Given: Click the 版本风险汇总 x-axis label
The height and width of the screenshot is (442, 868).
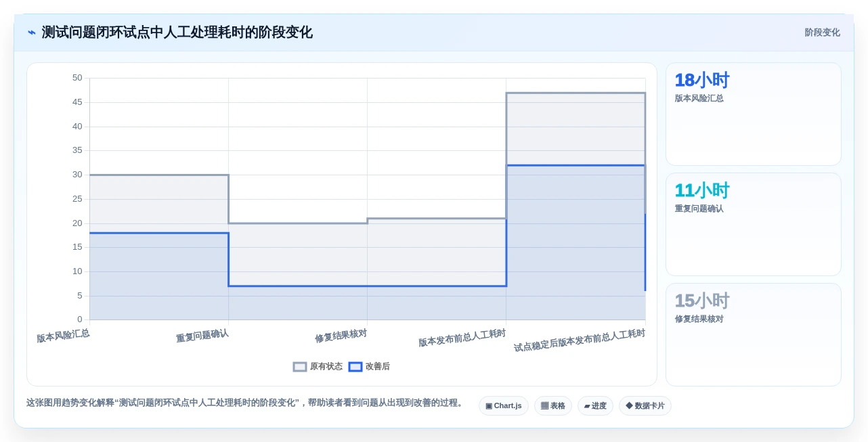Looking at the screenshot, I should click(x=64, y=336).
